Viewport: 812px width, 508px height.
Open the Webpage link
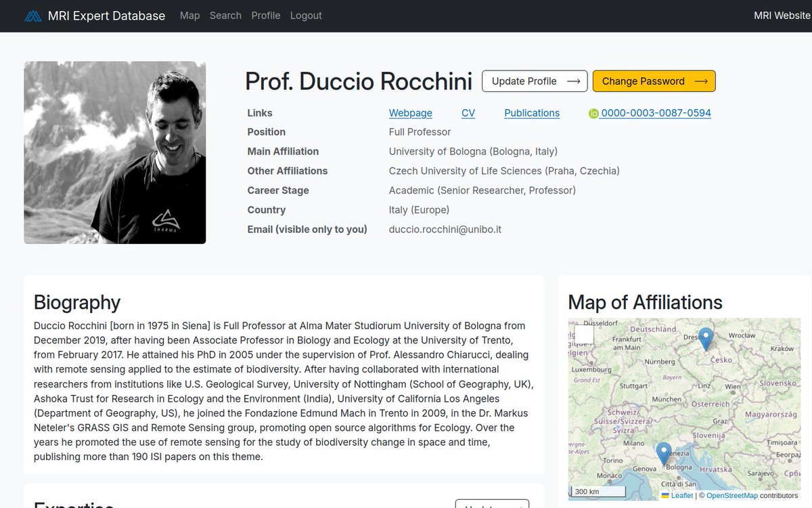(411, 113)
